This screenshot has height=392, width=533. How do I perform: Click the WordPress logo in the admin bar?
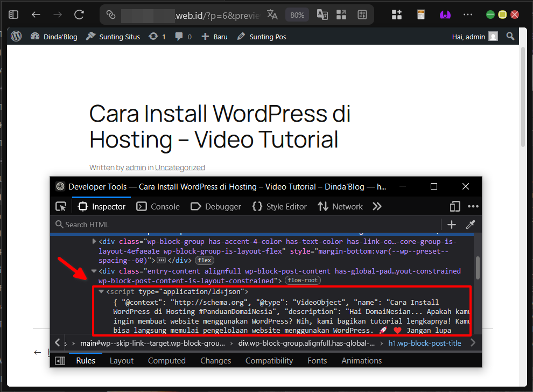pos(16,36)
